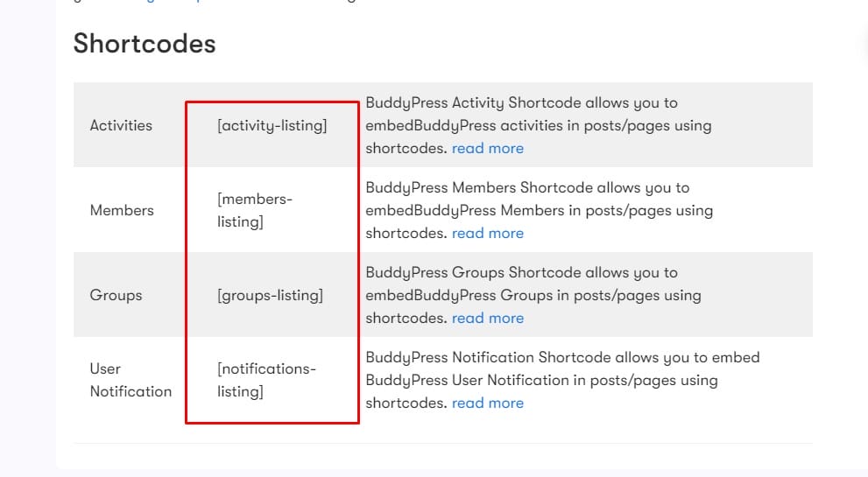The width and height of the screenshot is (868, 477).
Task: Select the "Members" row label
Action: tap(122, 210)
